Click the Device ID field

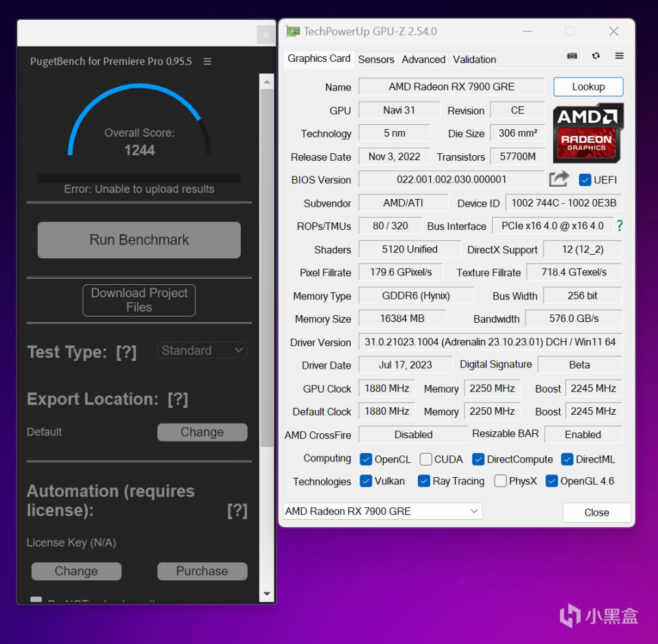pyautogui.click(x=563, y=203)
